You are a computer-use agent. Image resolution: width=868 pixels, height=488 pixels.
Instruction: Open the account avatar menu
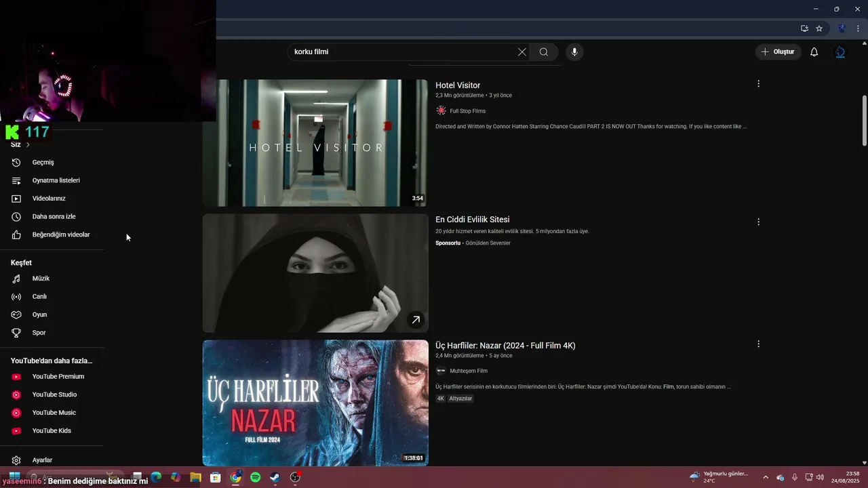[x=840, y=52]
